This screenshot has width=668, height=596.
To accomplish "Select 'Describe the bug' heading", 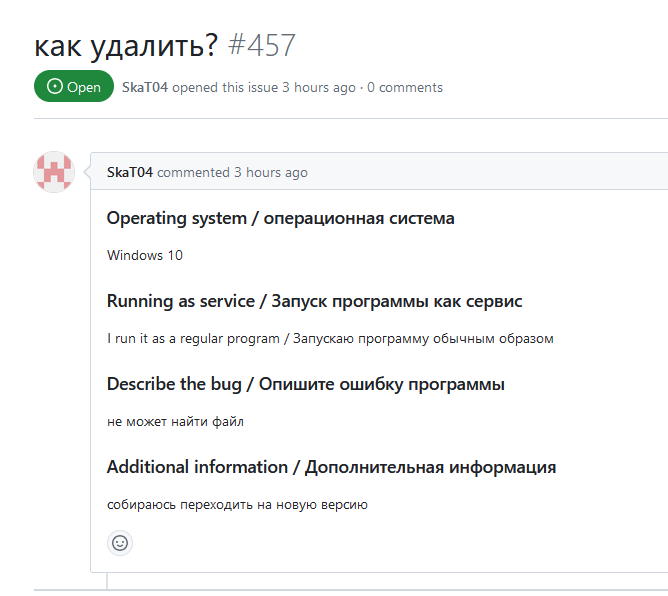I will (306, 384).
